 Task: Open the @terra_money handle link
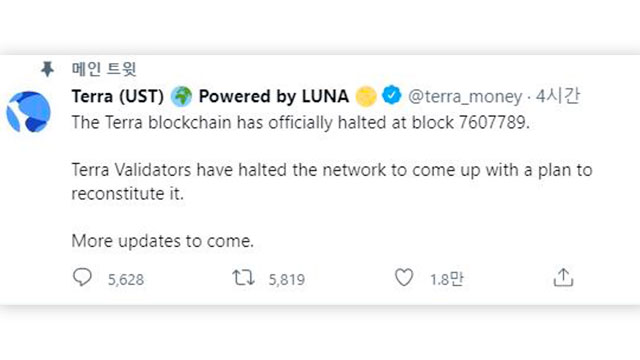[465, 97]
